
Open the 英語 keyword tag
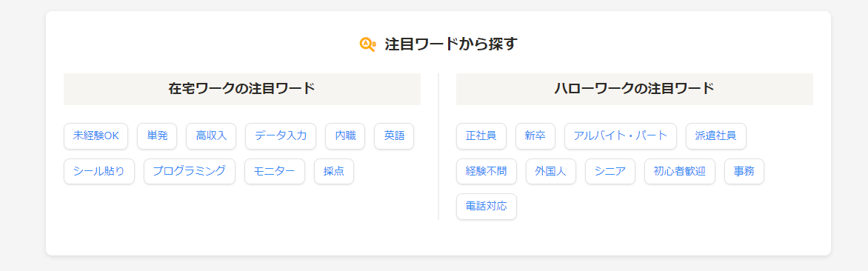tap(394, 136)
